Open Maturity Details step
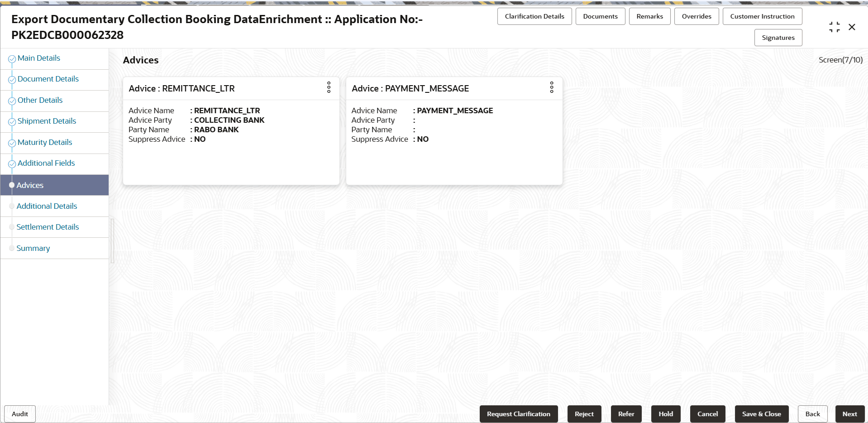 click(45, 142)
